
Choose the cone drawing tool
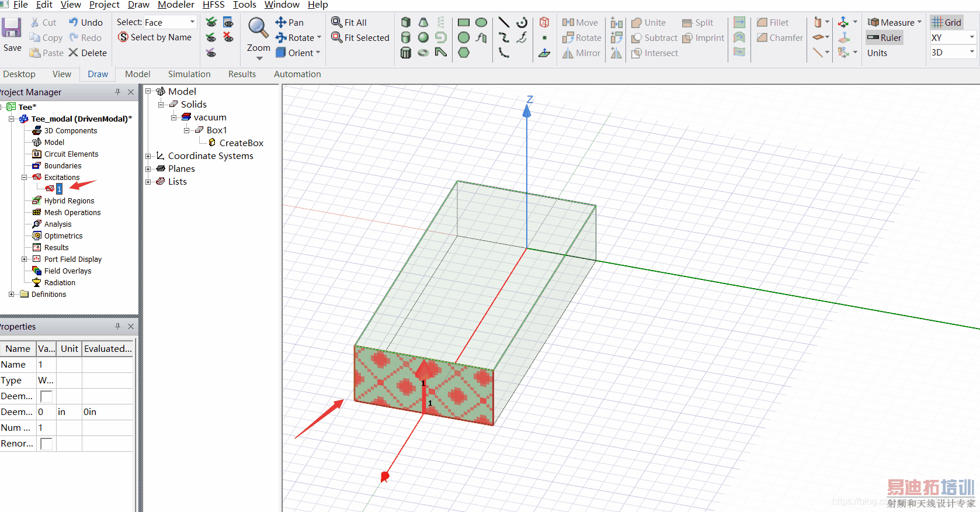(423, 22)
